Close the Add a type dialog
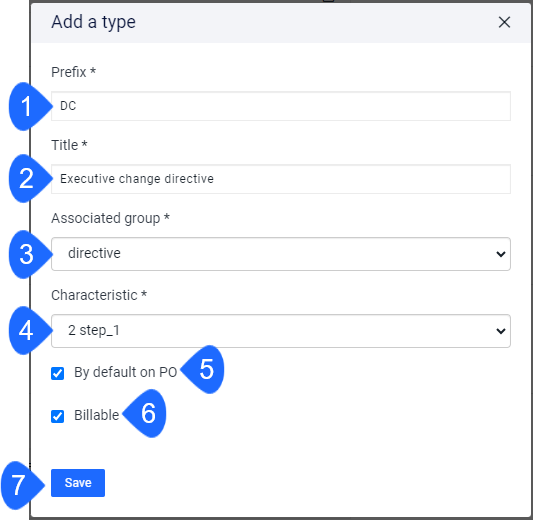The image size is (533, 520). [504, 22]
